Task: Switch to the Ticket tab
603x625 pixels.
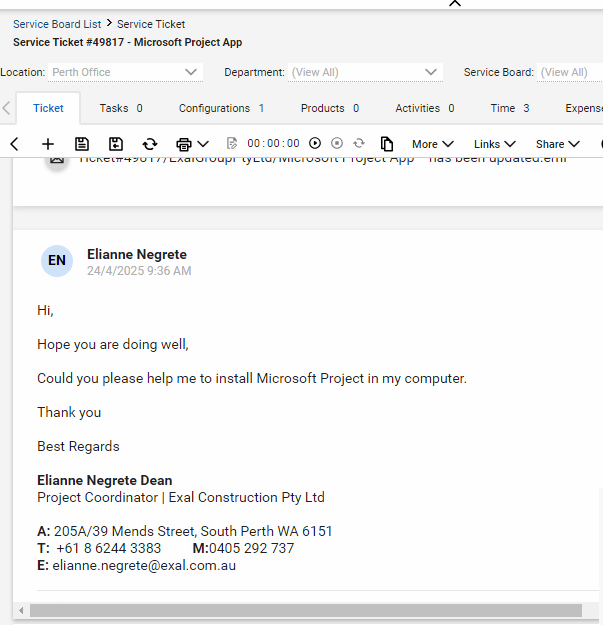Action: (x=48, y=108)
